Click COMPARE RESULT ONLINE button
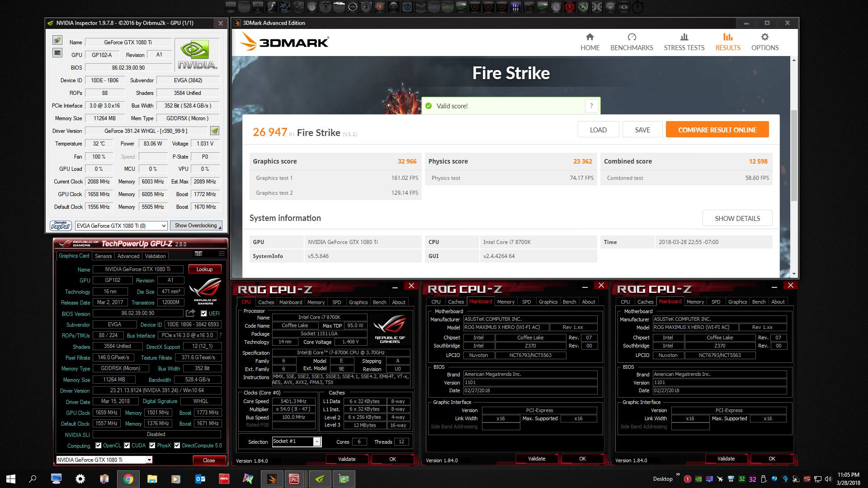The height and width of the screenshot is (488, 868). [717, 130]
